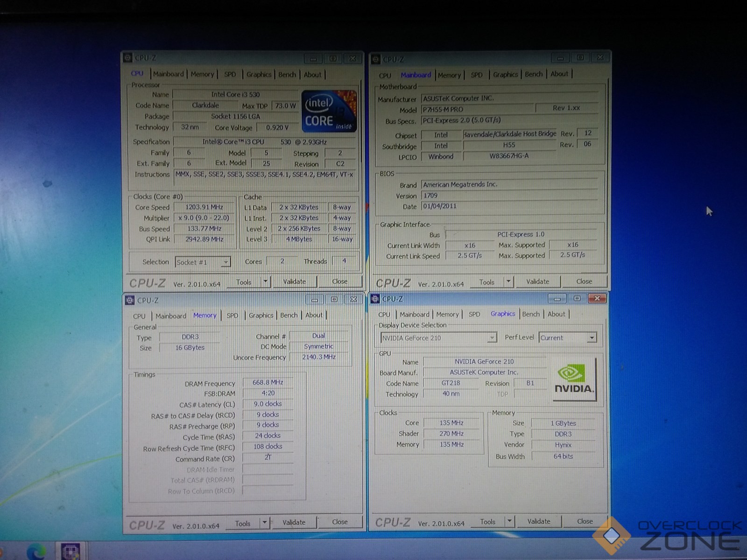Click Close button in the Mainboard window

coord(584,281)
